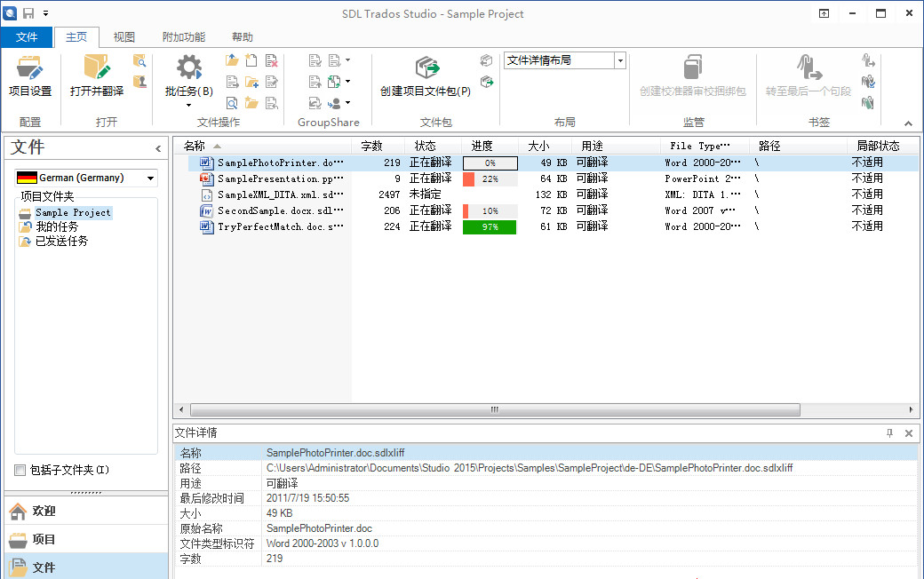Click the middle bookmark icon with check mark

click(x=868, y=82)
